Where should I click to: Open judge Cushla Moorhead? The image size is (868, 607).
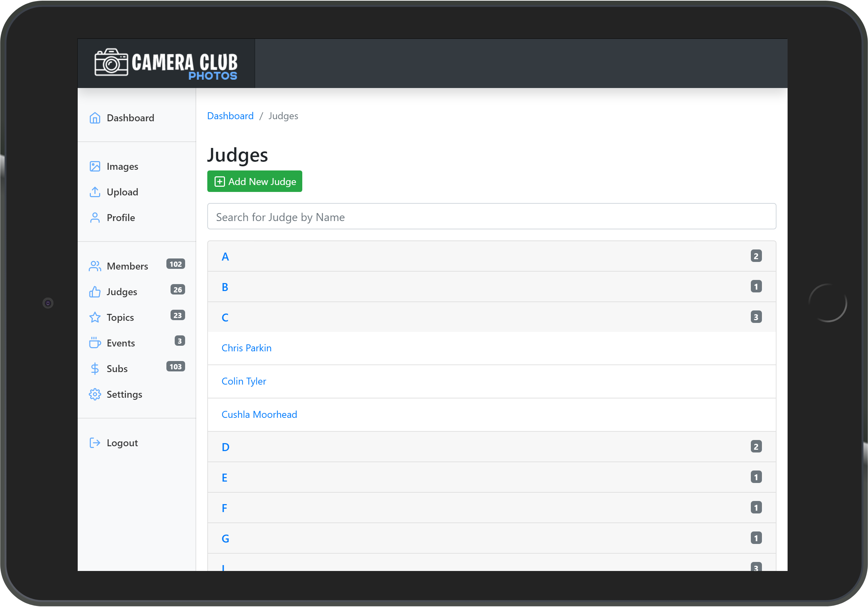click(259, 415)
